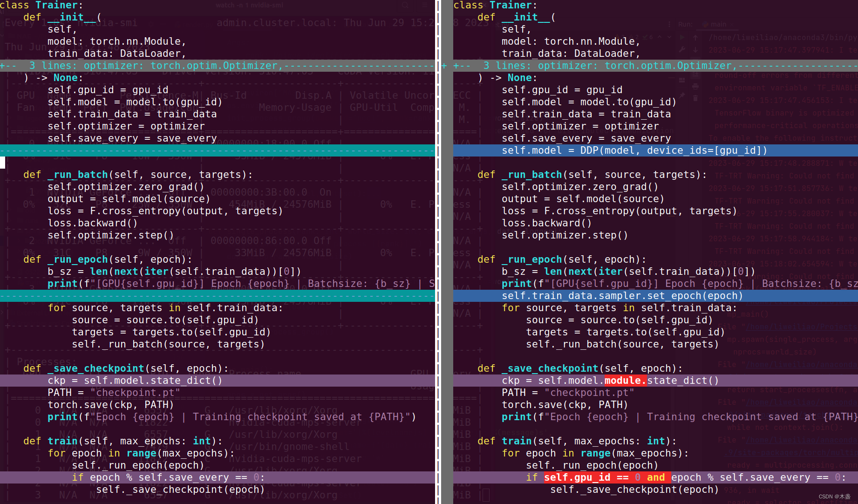Click ') -> None:' in the left pane
The height and width of the screenshot is (504, 858).
click(54, 78)
